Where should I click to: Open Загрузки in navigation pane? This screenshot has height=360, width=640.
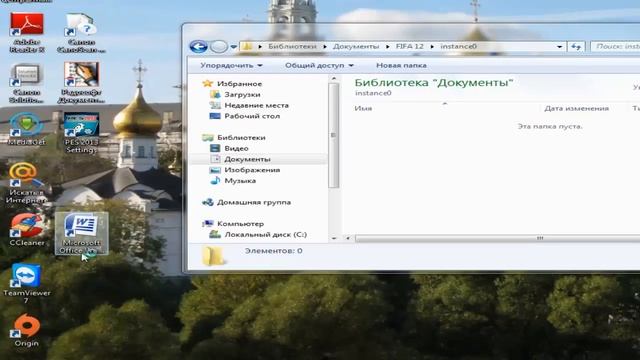(242, 94)
